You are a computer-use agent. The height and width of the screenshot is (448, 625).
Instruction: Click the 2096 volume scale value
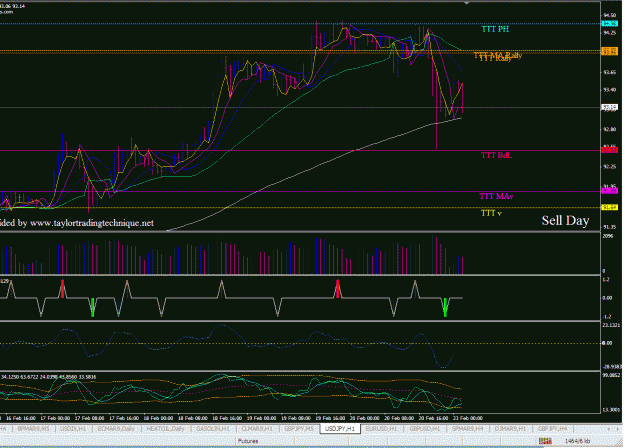(607, 236)
